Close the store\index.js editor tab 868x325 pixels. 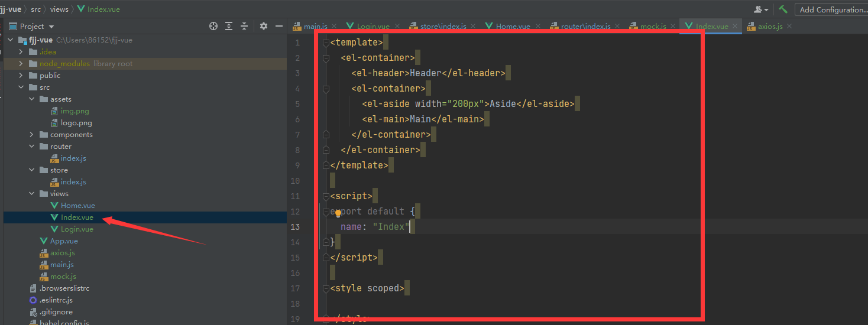click(474, 26)
